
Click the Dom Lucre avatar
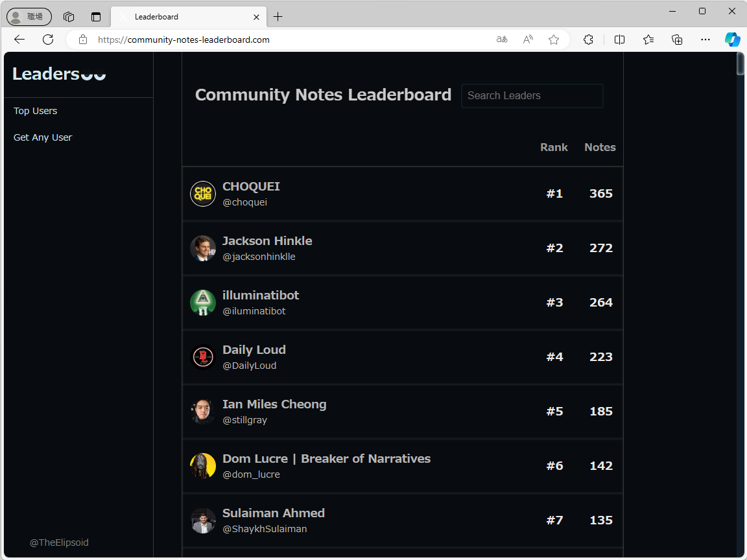pos(203,466)
